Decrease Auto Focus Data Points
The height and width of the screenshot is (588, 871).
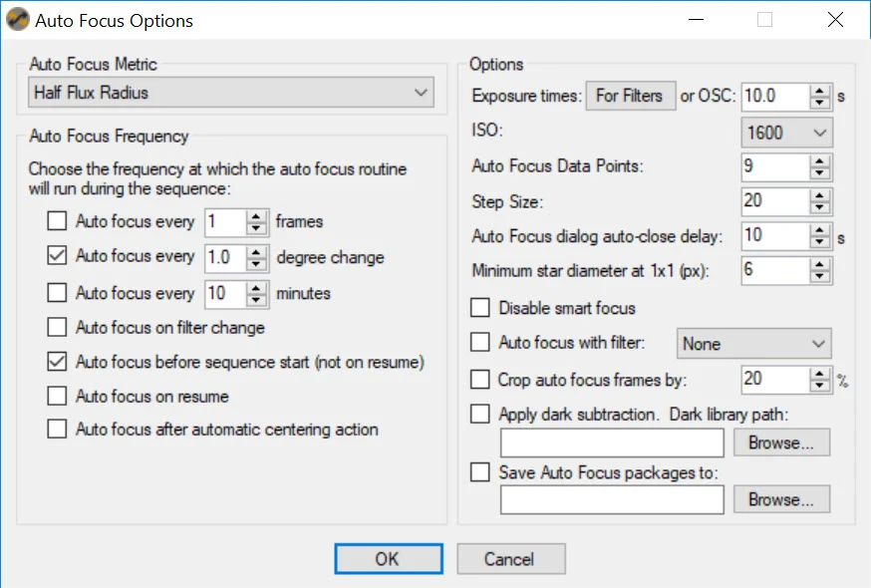[x=820, y=172]
